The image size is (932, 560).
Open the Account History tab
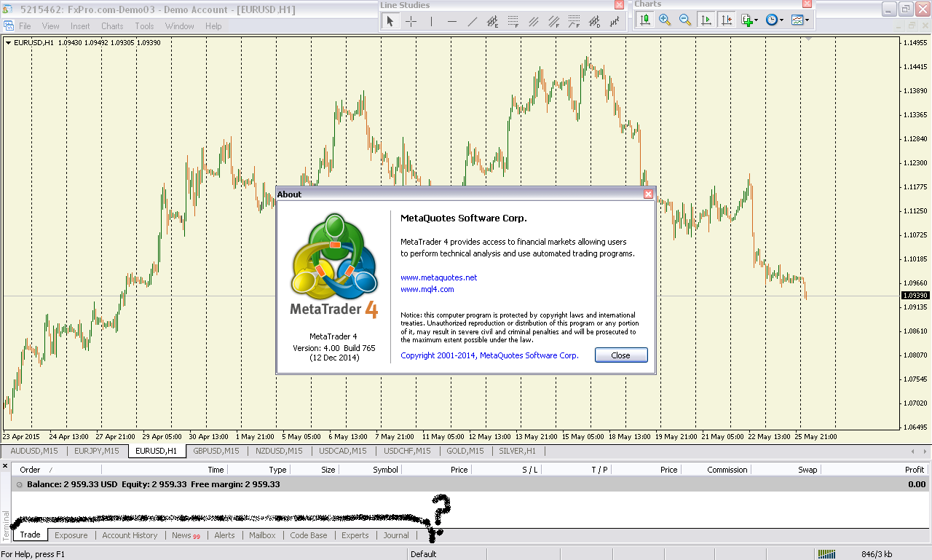tap(130, 535)
